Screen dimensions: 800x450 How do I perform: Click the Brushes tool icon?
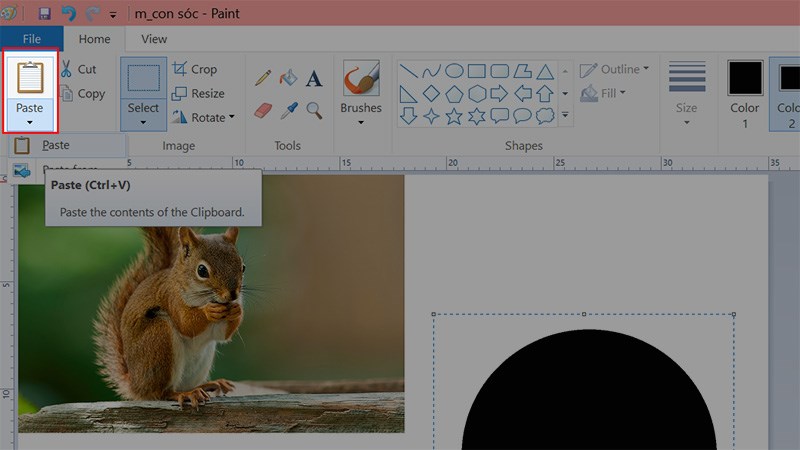pyautogui.click(x=360, y=79)
